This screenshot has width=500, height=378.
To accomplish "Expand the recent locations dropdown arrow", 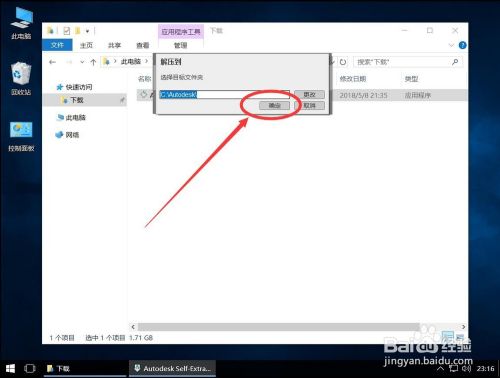I will click(x=82, y=62).
